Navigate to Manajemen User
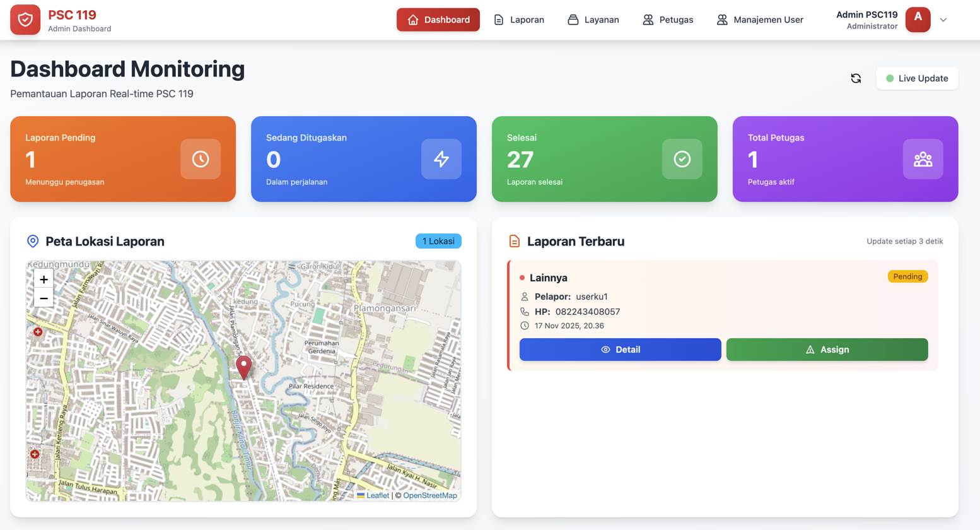The height and width of the screenshot is (530, 980). pos(760,20)
